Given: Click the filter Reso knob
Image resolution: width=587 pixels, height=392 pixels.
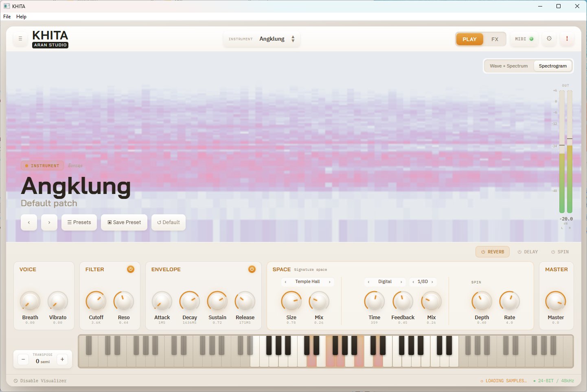Looking at the screenshot, I should [x=124, y=301].
